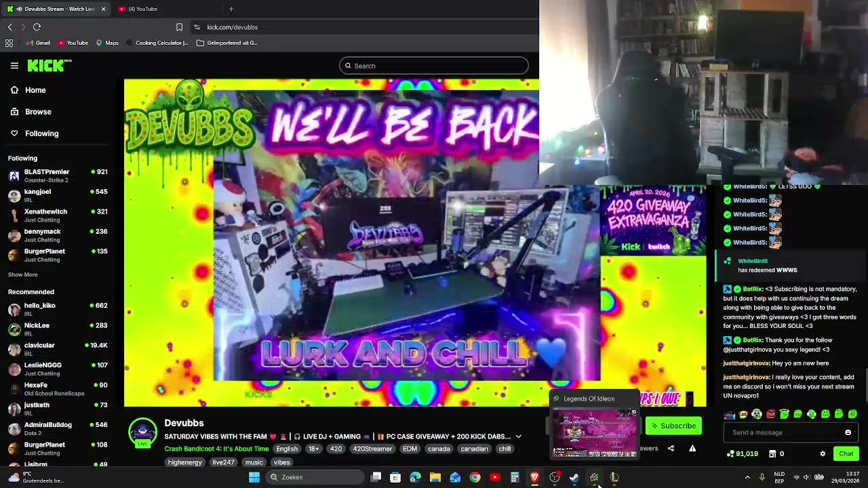Open the emoji picker in message box

[848, 432]
